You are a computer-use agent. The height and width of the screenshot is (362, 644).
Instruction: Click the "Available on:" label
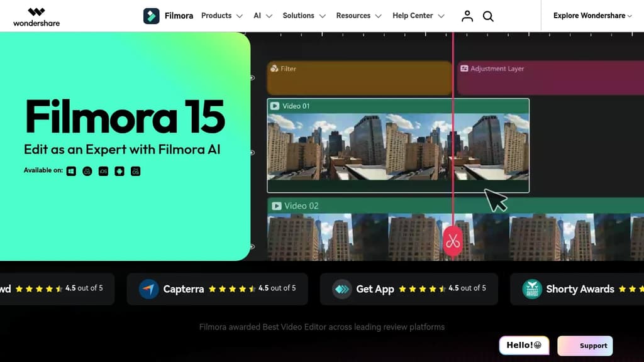pyautogui.click(x=43, y=170)
